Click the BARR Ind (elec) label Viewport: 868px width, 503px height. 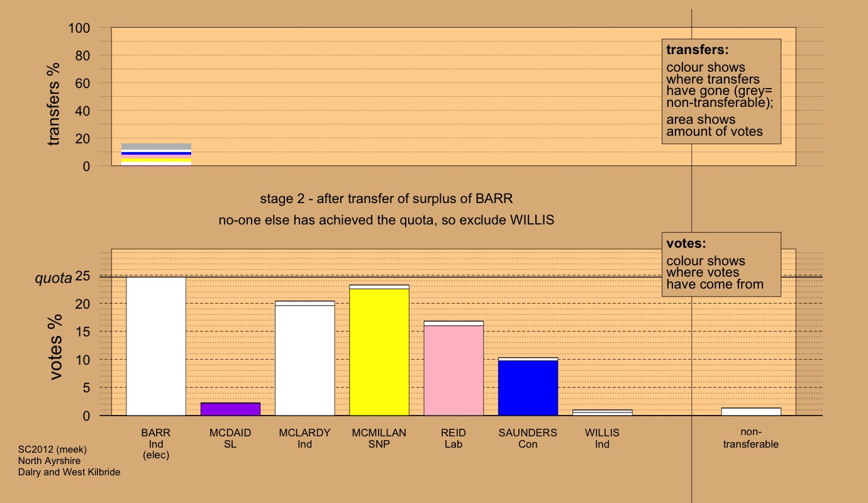pos(156,444)
